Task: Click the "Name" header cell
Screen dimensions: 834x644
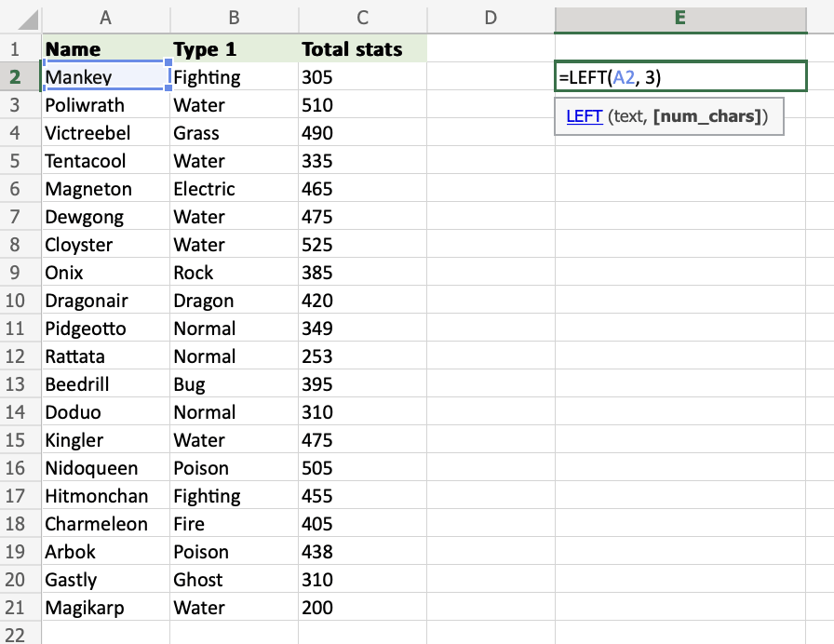Action: click(x=105, y=49)
